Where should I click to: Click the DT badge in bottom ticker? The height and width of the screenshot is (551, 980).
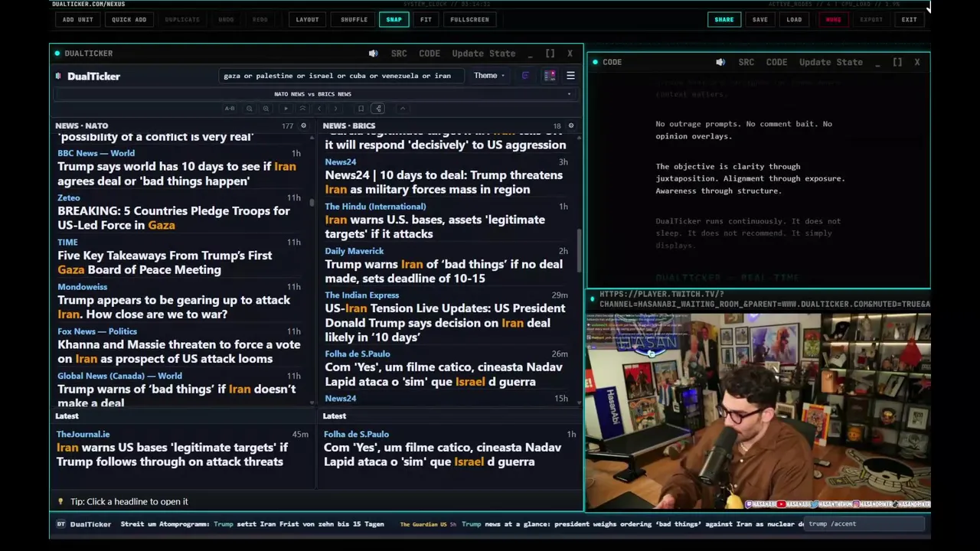pyautogui.click(x=61, y=524)
